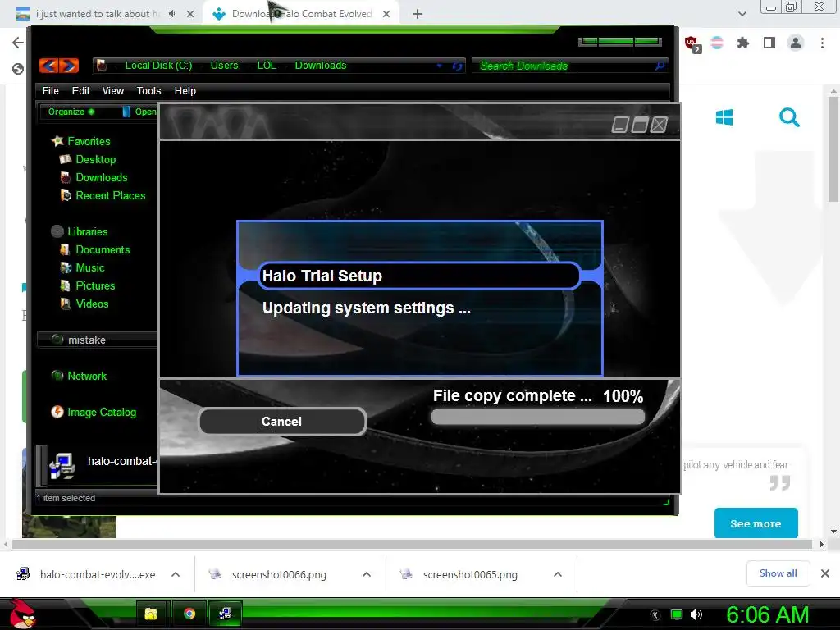Image resolution: width=840 pixels, height=630 pixels.
Task: Click the Open toolbar button
Action: 140,112
